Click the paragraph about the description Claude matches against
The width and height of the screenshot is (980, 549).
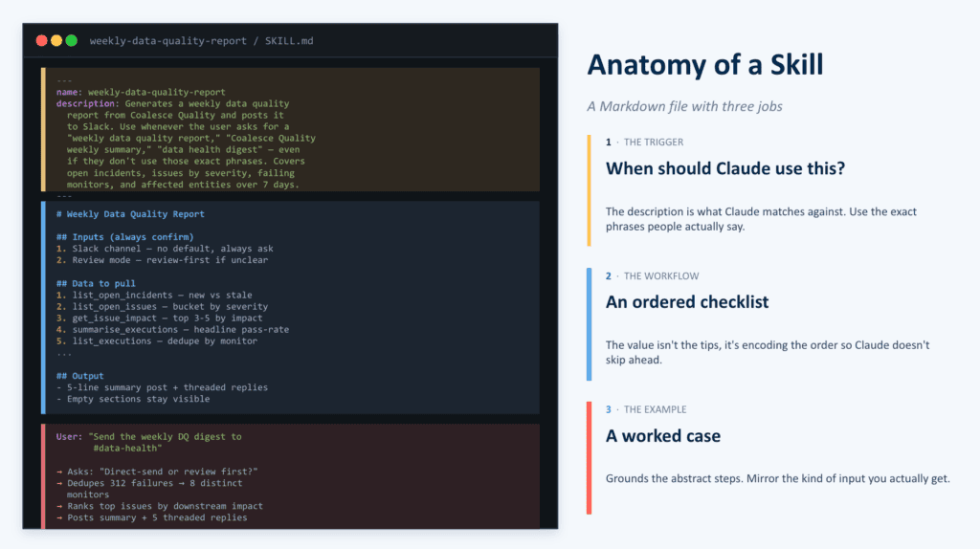click(x=761, y=219)
